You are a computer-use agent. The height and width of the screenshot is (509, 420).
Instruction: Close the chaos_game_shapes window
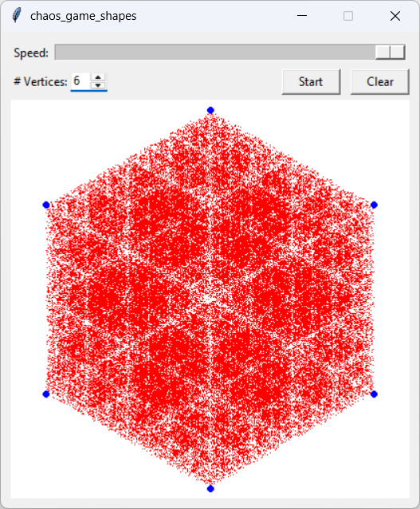tap(395, 16)
